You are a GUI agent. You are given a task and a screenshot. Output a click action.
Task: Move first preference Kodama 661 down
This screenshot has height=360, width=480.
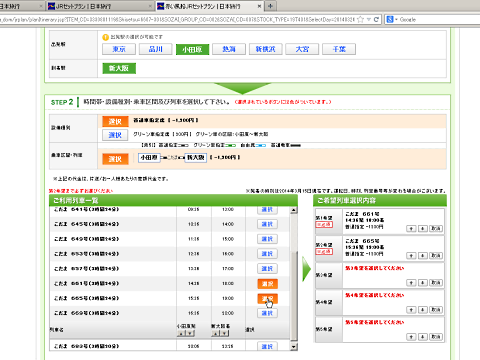tap(423, 229)
